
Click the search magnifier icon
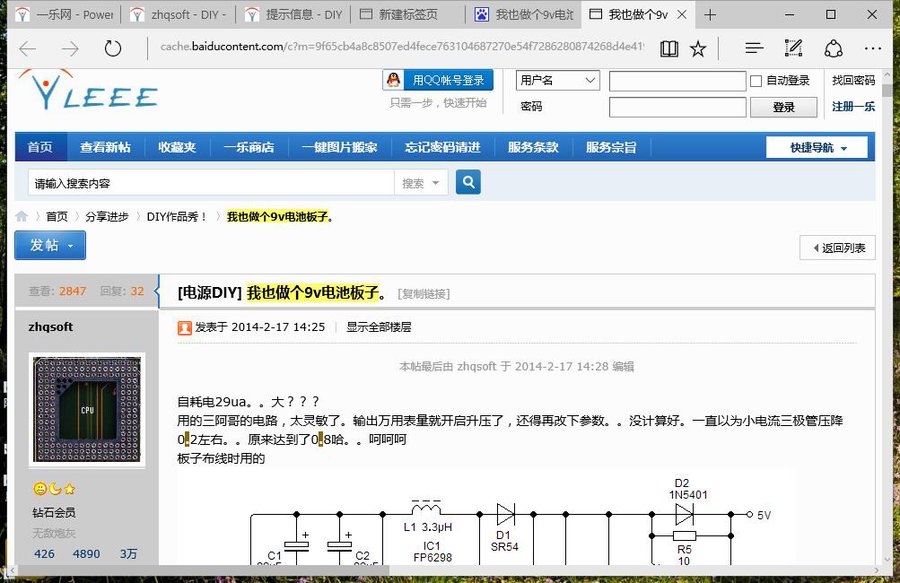point(468,182)
